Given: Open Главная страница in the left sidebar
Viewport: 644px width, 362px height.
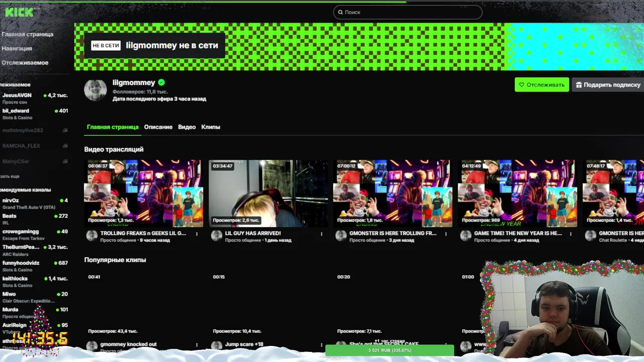Looking at the screenshot, I should [x=27, y=34].
